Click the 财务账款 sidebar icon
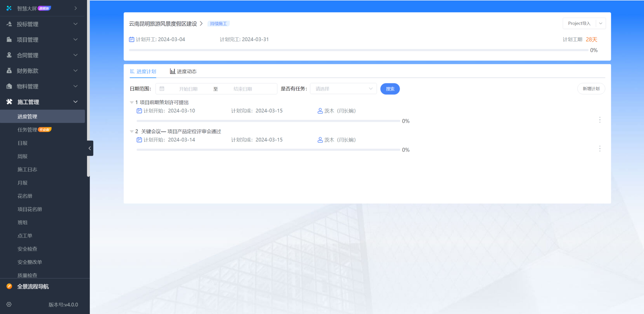 coord(9,70)
